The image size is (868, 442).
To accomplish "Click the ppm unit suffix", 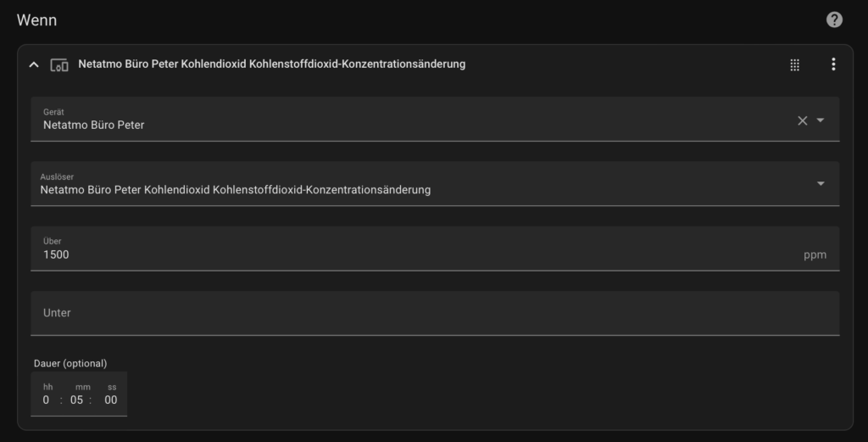I will [815, 255].
